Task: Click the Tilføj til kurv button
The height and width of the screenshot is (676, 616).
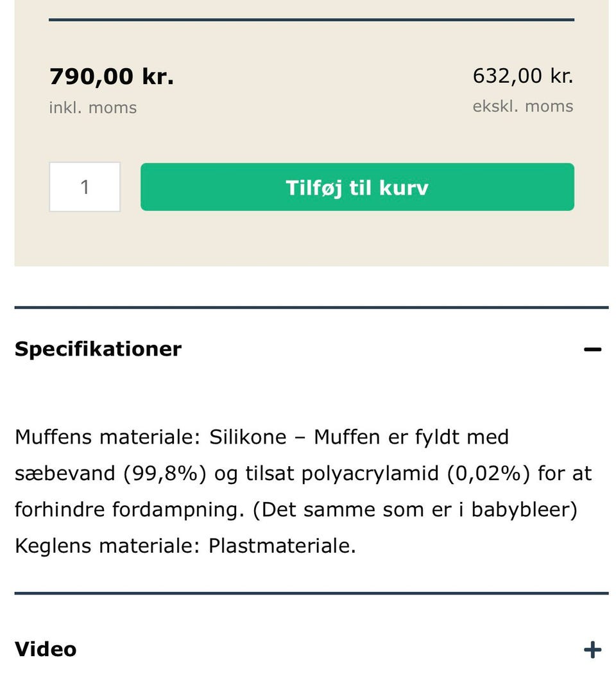Action: tap(356, 187)
